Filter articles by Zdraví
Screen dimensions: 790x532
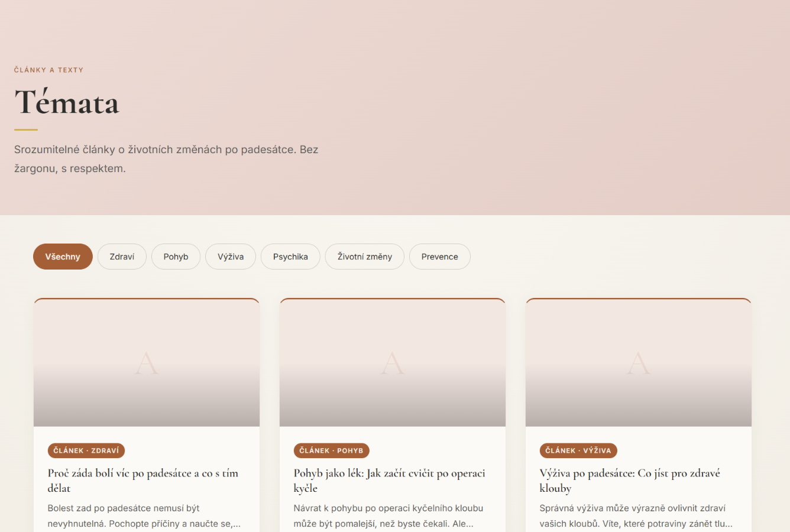pyautogui.click(x=122, y=257)
